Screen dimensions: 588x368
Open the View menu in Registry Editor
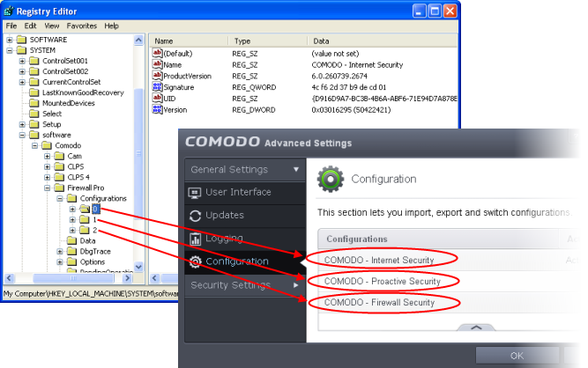pyautogui.click(x=52, y=26)
